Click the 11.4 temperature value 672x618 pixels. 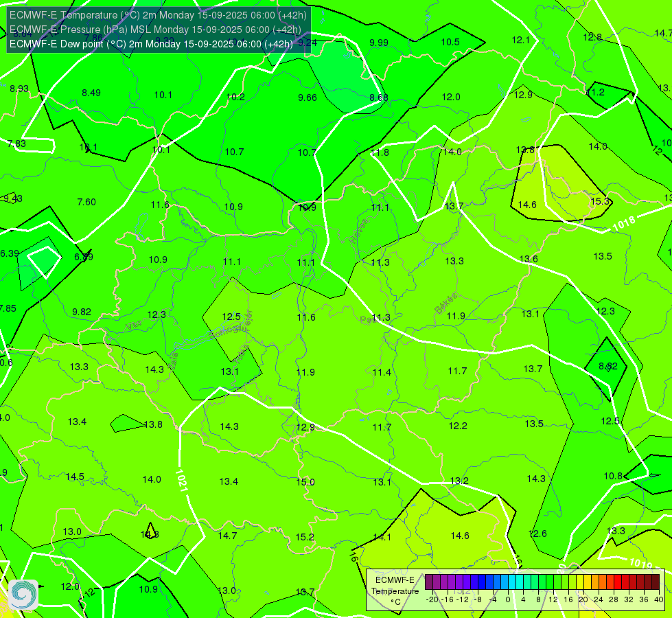tap(382, 372)
